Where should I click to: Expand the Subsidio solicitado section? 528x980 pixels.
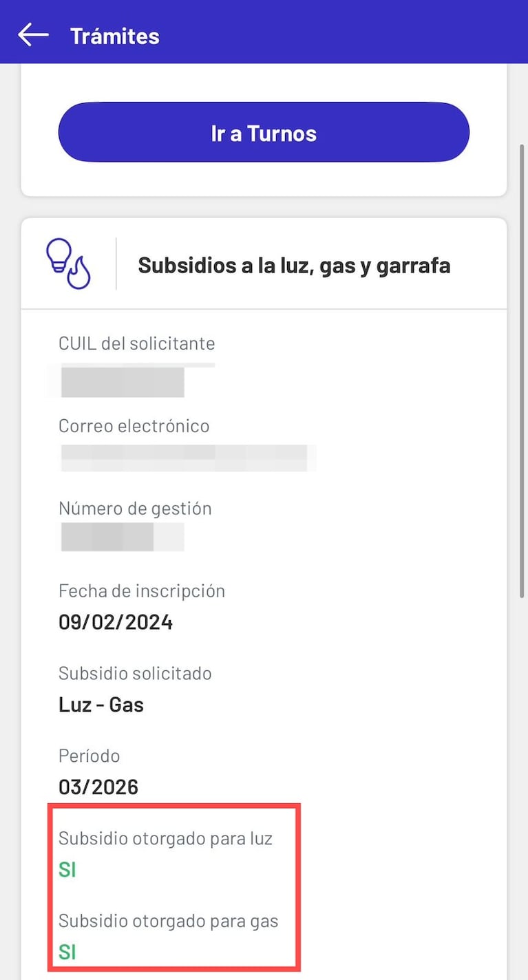point(135,673)
